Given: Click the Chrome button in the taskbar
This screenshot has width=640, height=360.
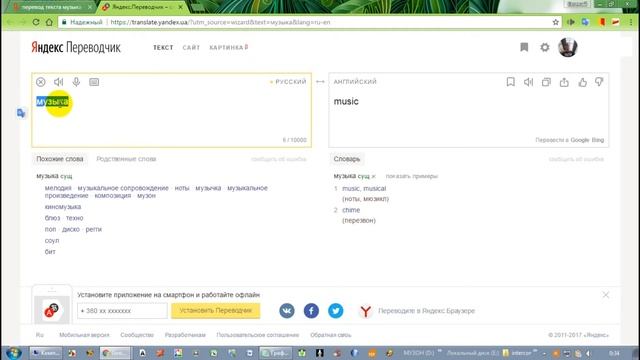Looking at the screenshot, I should coord(115,353).
